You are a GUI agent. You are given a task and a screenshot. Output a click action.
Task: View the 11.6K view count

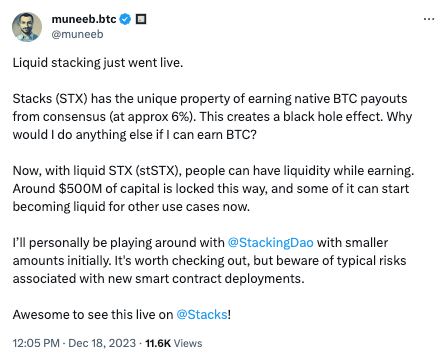pyautogui.click(x=158, y=343)
